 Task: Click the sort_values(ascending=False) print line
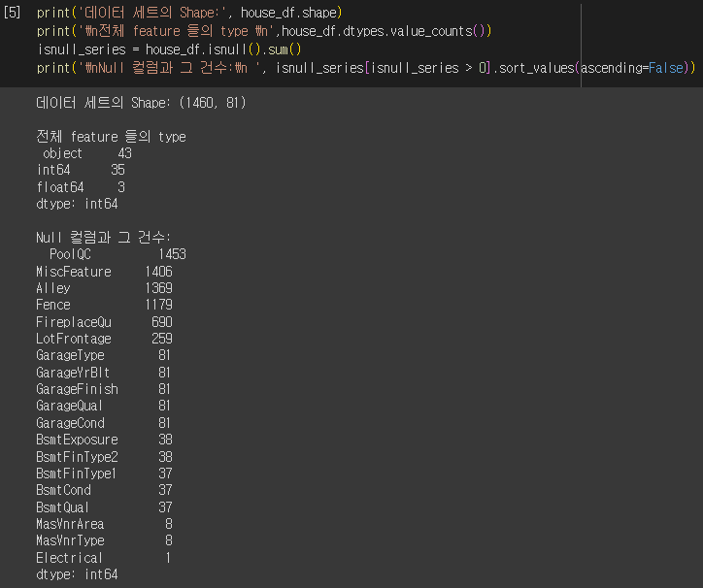pos(366,68)
